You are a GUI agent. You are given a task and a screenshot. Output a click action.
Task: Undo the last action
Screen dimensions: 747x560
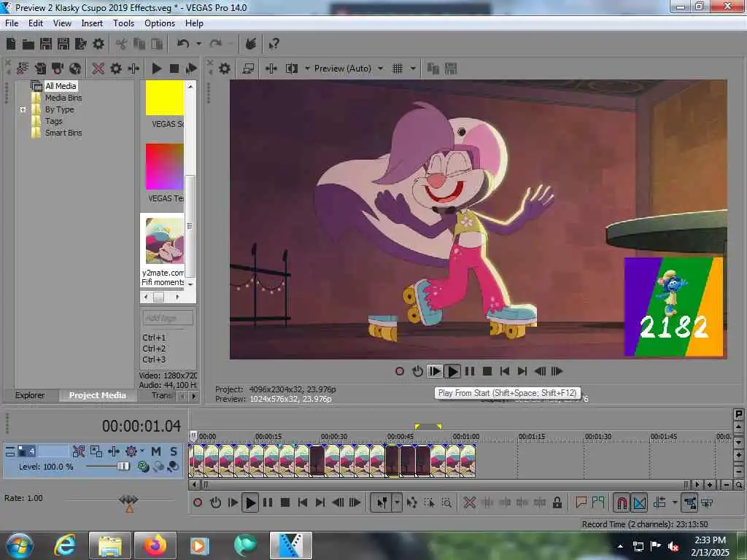[183, 44]
